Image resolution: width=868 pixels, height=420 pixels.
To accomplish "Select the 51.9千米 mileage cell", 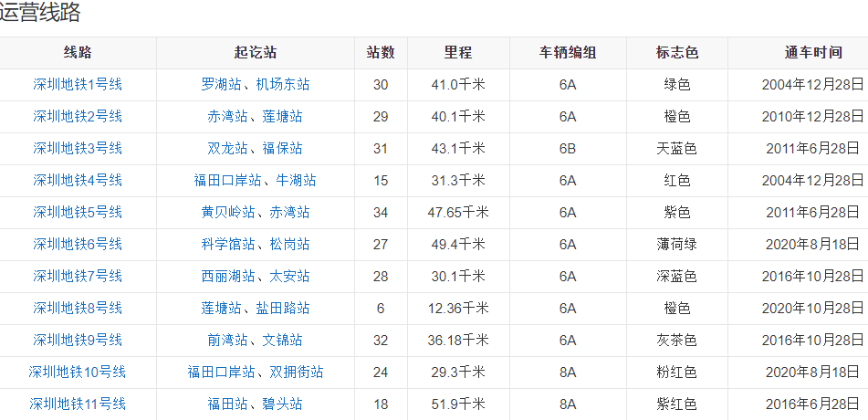I will tap(458, 404).
